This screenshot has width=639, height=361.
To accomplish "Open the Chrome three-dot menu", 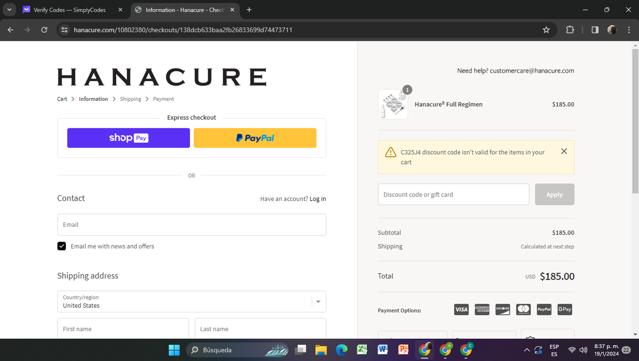I will pyautogui.click(x=629, y=30).
